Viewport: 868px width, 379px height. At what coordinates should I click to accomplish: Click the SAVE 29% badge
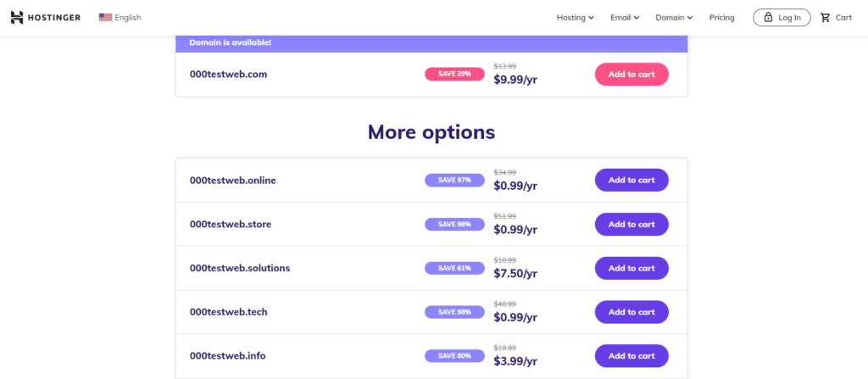[x=454, y=75]
